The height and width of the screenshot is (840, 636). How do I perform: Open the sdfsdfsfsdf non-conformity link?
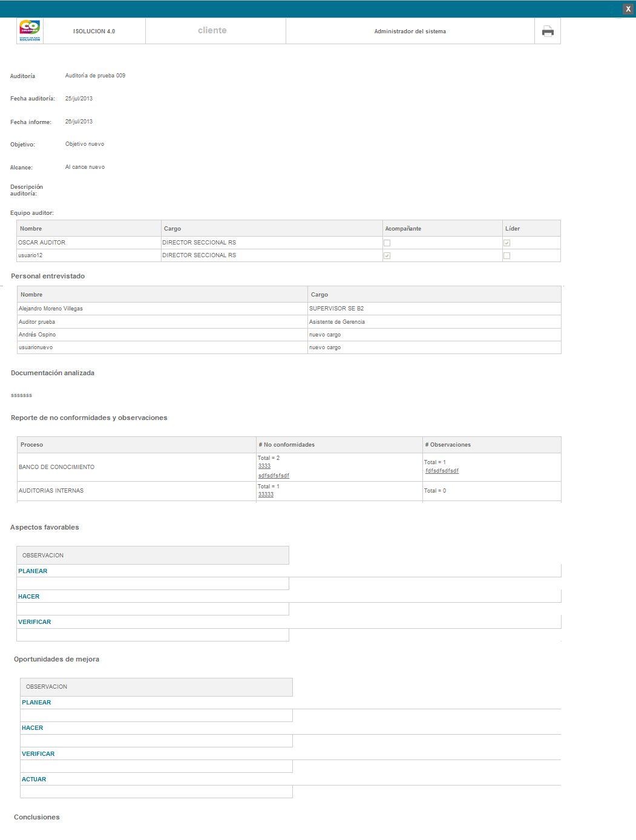274,476
